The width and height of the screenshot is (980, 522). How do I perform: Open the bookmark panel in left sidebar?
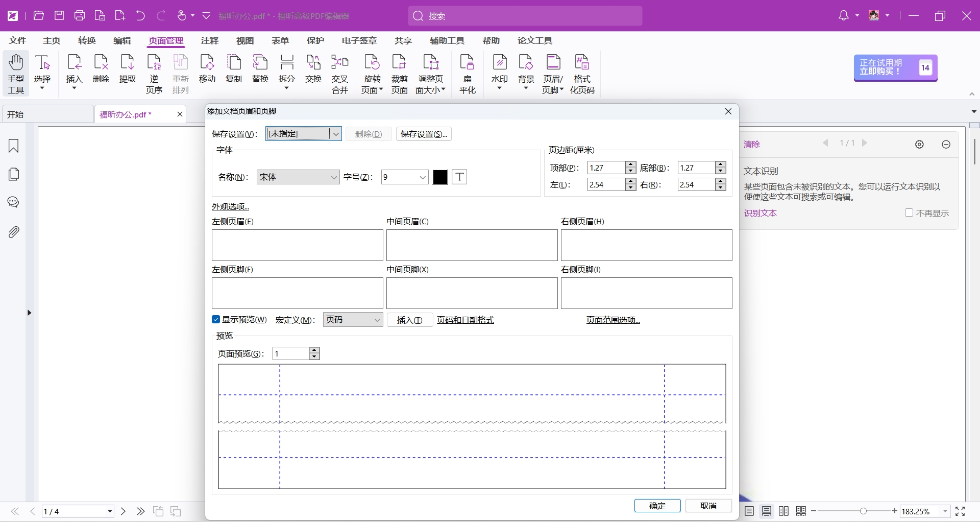pyautogui.click(x=14, y=146)
